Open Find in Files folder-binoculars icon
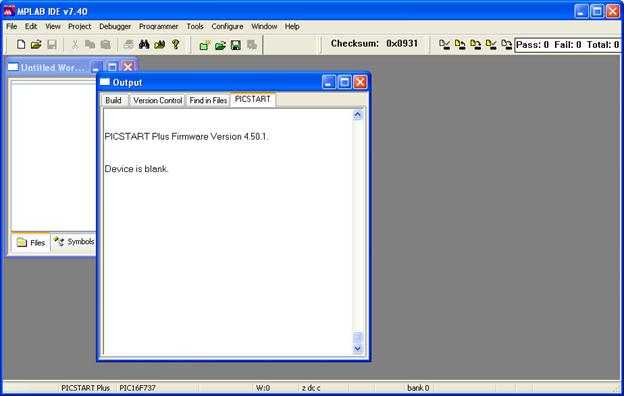This screenshot has height=396, width=624. click(x=160, y=44)
